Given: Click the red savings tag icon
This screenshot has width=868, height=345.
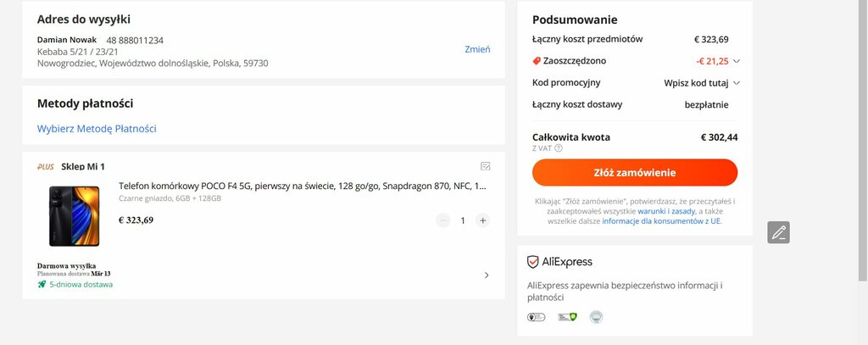Looking at the screenshot, I should 537,61.
